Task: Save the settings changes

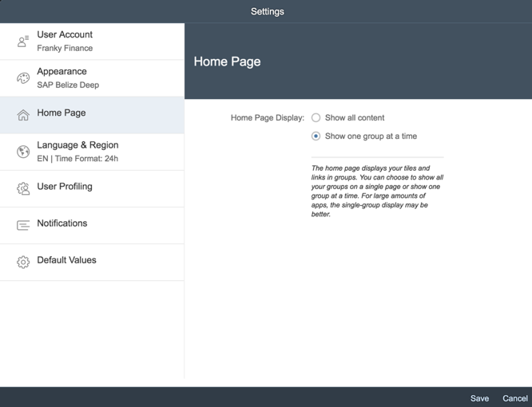Action: click(x=479, y=398)
